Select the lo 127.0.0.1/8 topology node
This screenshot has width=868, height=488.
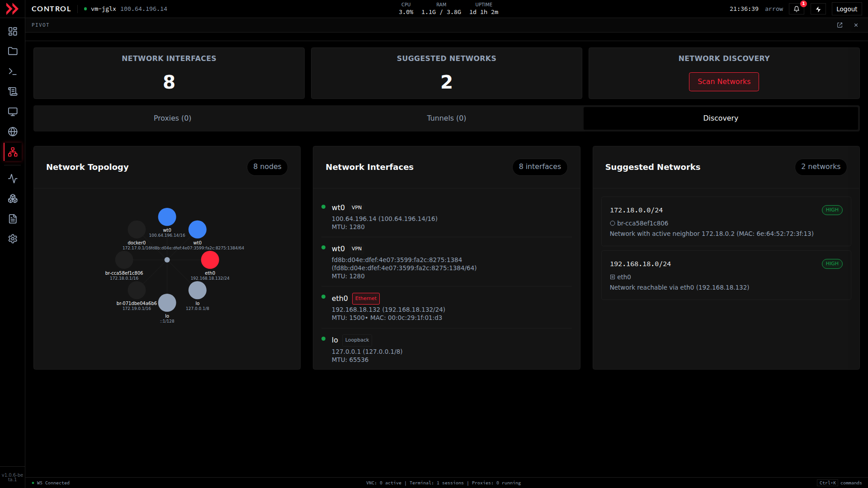pyautogui.click(x=198, y=290)
